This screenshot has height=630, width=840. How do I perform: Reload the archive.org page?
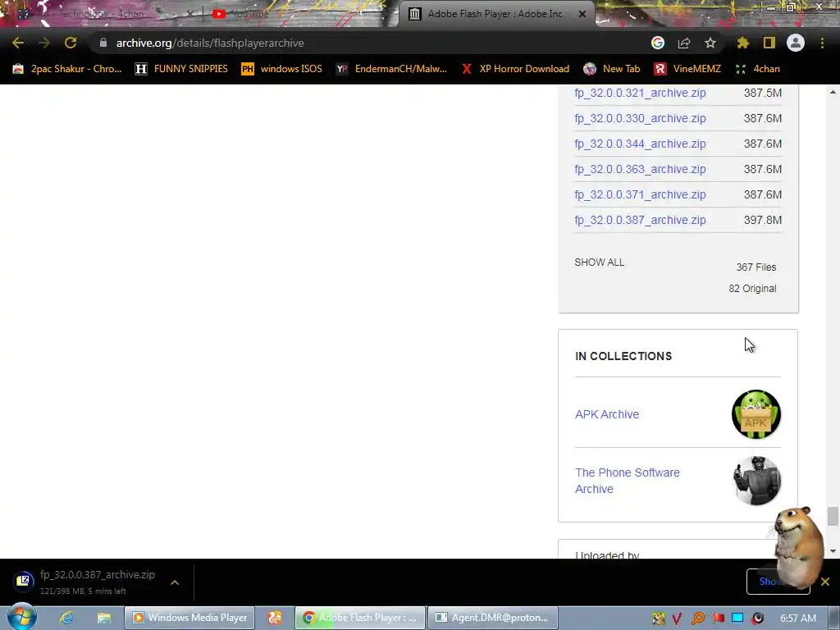[x=71, y=43]
